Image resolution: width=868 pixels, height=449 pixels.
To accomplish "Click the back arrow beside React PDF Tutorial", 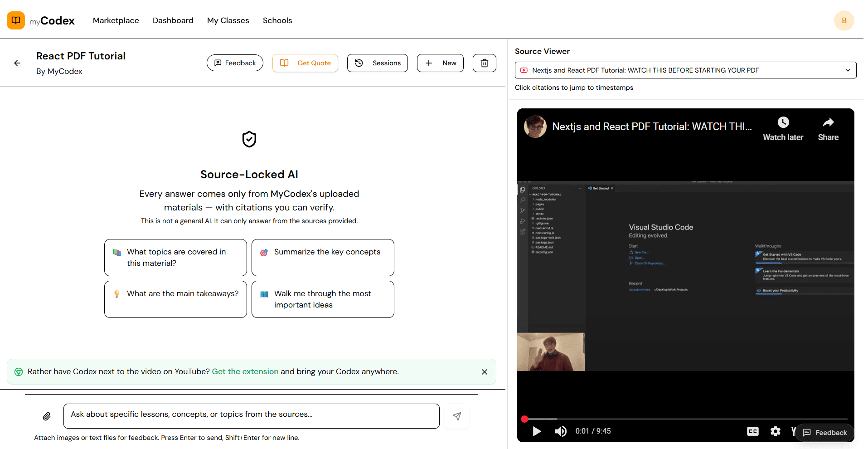I will click(17, 63).
